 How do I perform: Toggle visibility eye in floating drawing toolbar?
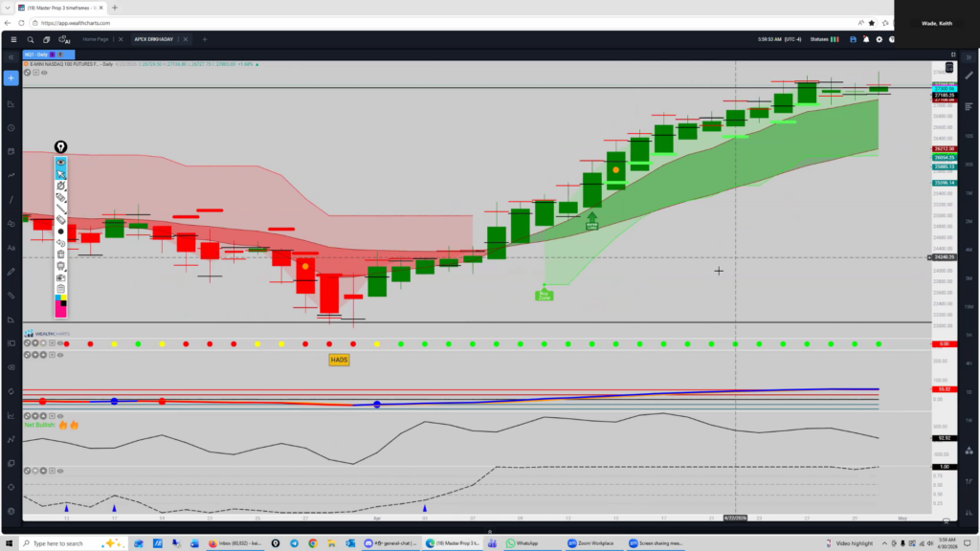pos(60,163)
